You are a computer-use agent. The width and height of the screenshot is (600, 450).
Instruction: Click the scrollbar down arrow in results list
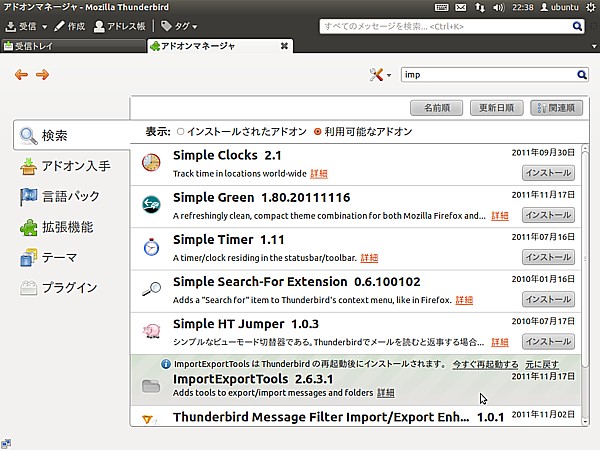coord(585,421)
